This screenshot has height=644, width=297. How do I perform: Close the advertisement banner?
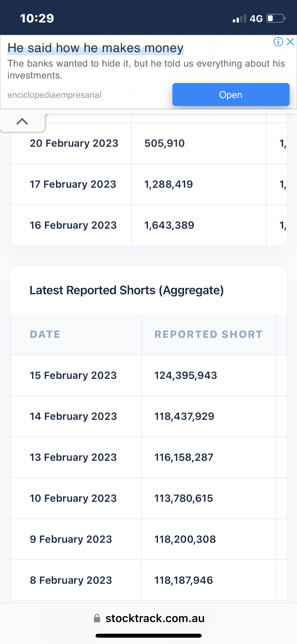point(290,42)
